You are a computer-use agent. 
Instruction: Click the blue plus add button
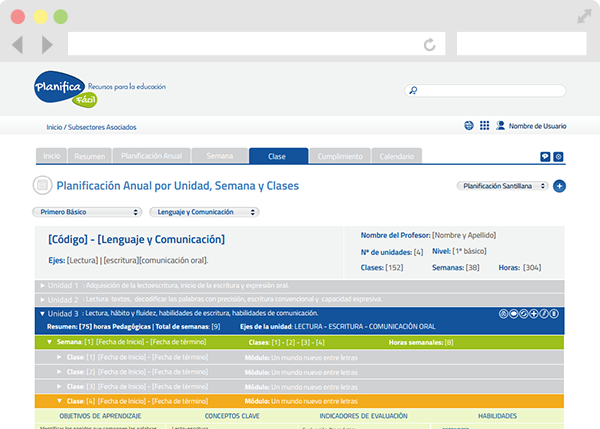559,186
